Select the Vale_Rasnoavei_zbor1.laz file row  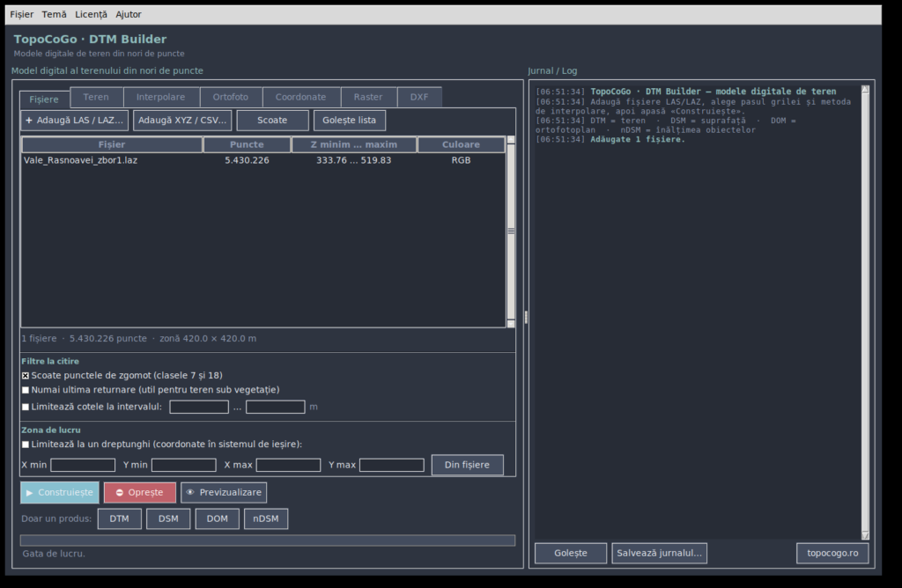click(263, 160)
